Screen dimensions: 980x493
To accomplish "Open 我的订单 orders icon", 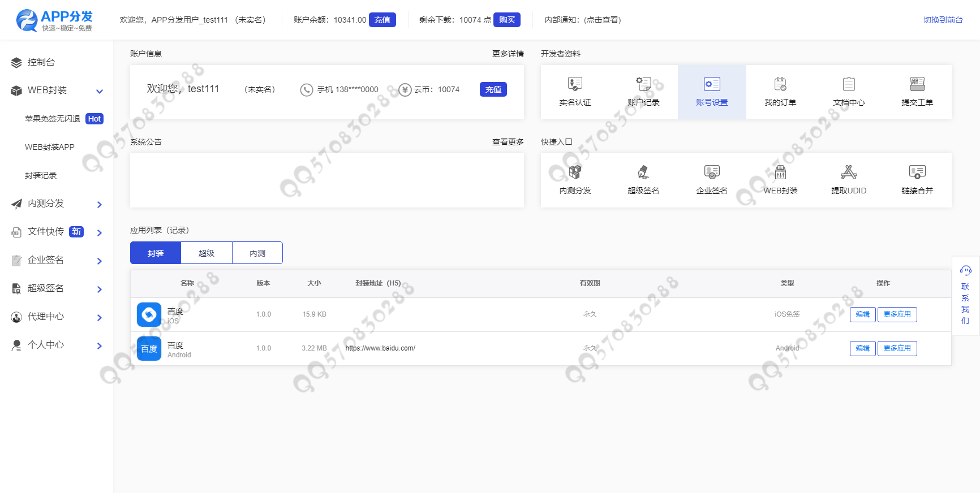I will click(x=780, y=85).
